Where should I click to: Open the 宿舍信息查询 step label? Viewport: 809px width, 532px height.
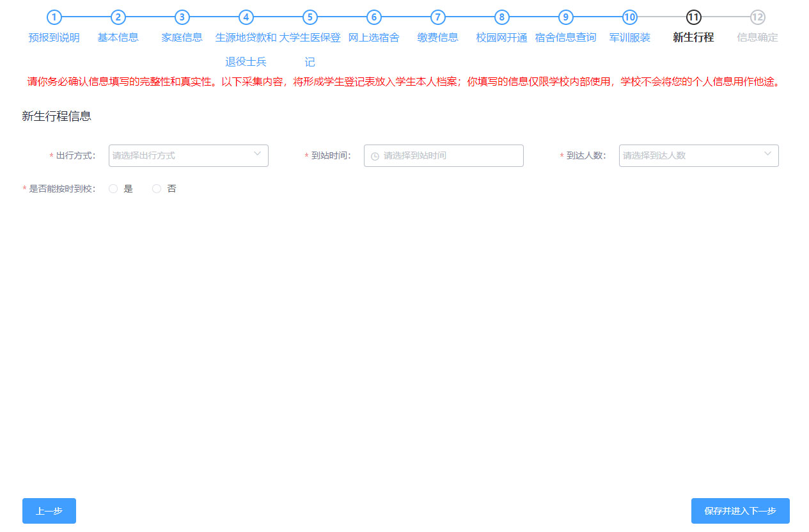(566, 37)
